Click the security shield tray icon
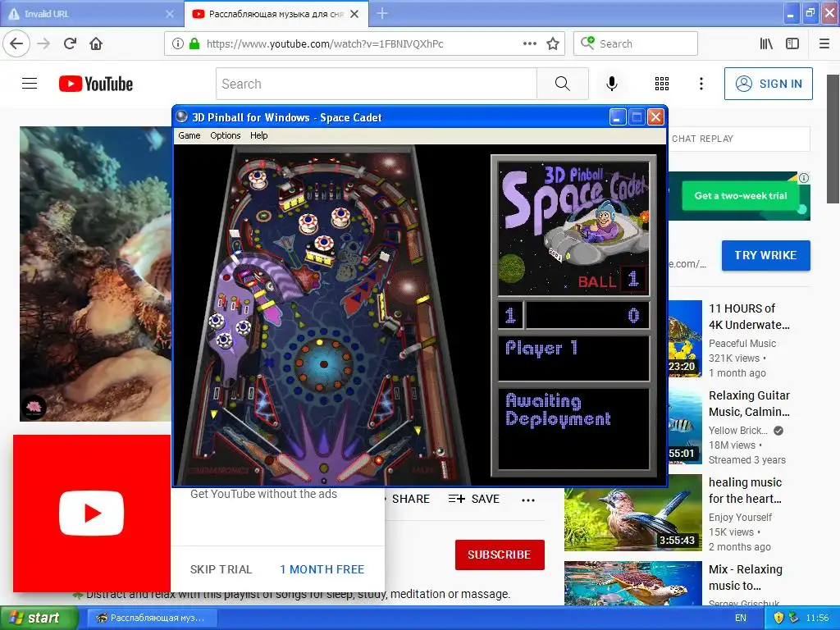The image size is (840, 630). coord(778,618)
